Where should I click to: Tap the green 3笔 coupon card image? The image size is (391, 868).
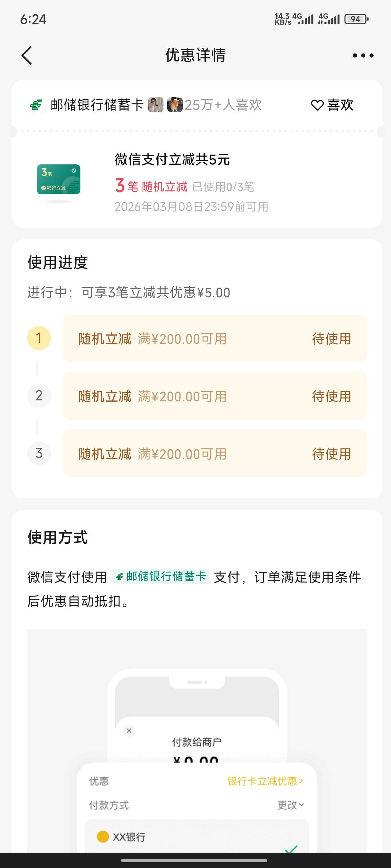point(59,179)
